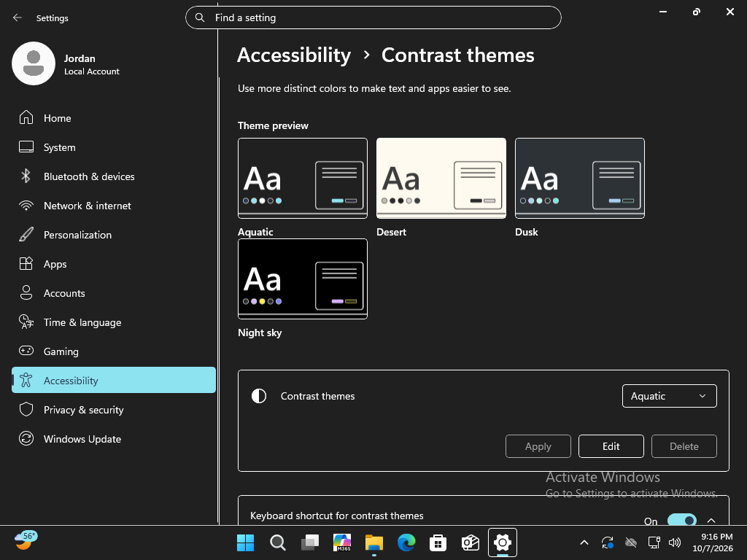This screenshot has width=747, height=560.
Task: Click the cloud offline tray icon
Action: (x=631, y=542)
